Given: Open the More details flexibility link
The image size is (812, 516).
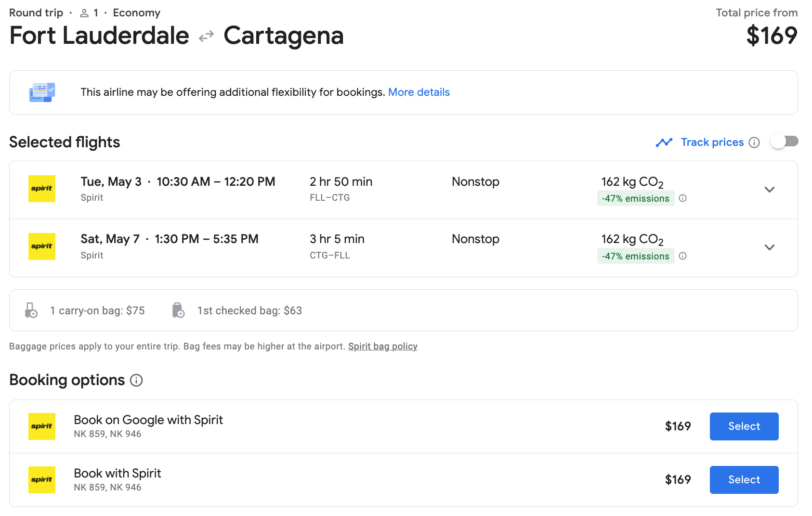Looking at the screenshot, I should coord(419,92).
